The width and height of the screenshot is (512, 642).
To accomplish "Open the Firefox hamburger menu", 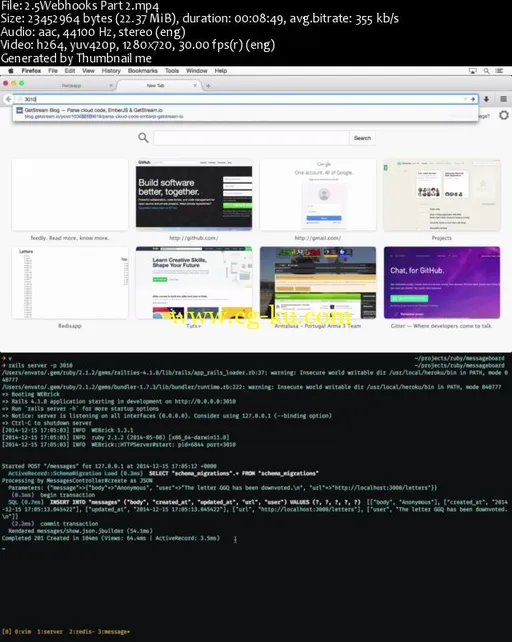I will (503, 99).
